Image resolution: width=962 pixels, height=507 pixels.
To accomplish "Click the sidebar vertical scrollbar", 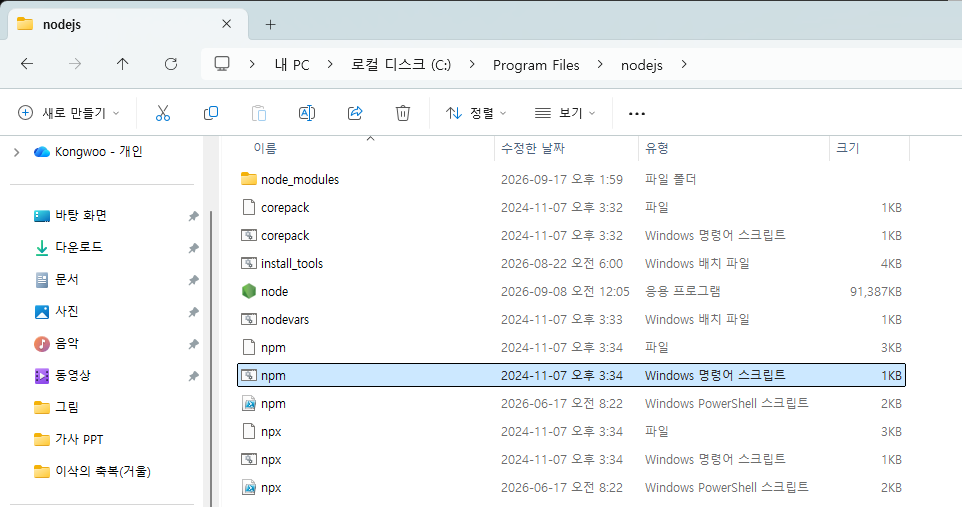I will [211, 359].
